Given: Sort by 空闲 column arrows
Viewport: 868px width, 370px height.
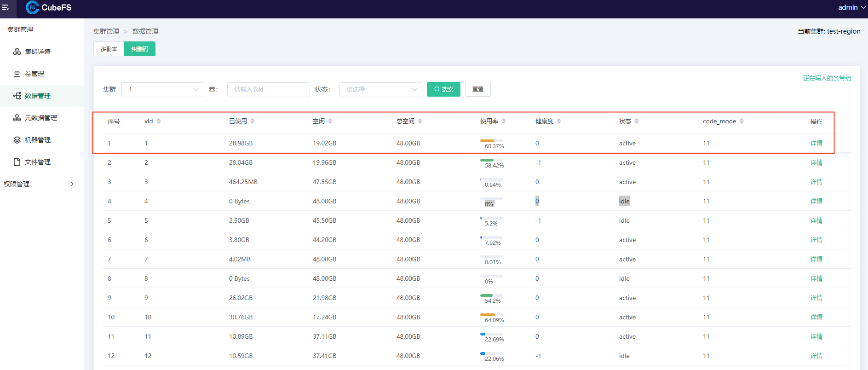Looking at the screenshot, I should (330, 121).
